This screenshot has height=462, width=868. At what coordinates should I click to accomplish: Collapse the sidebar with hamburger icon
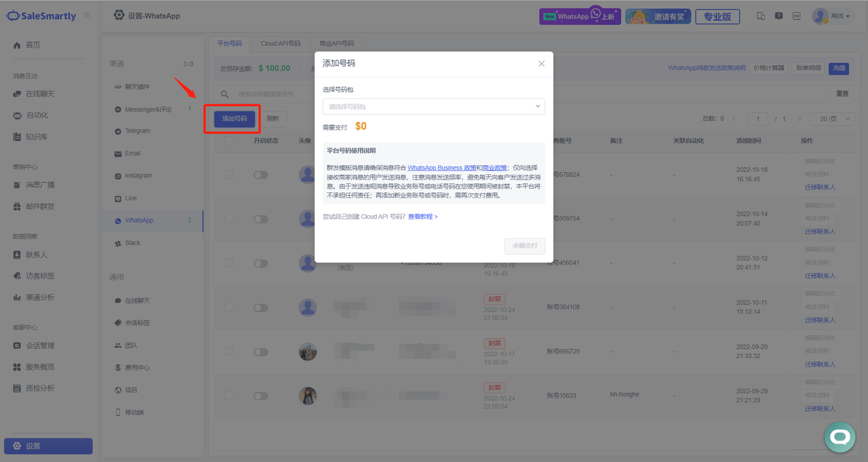tap(87, 16)
